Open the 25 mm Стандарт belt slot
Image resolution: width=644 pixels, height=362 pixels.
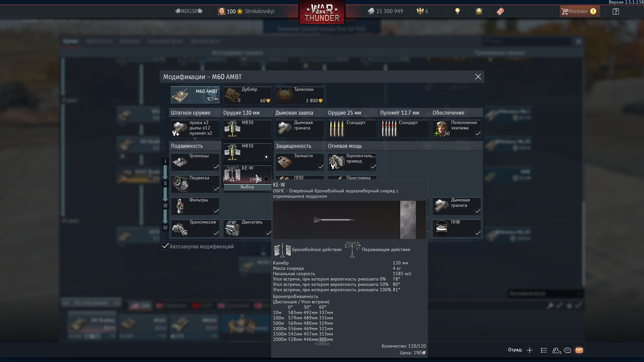point(352,128)
